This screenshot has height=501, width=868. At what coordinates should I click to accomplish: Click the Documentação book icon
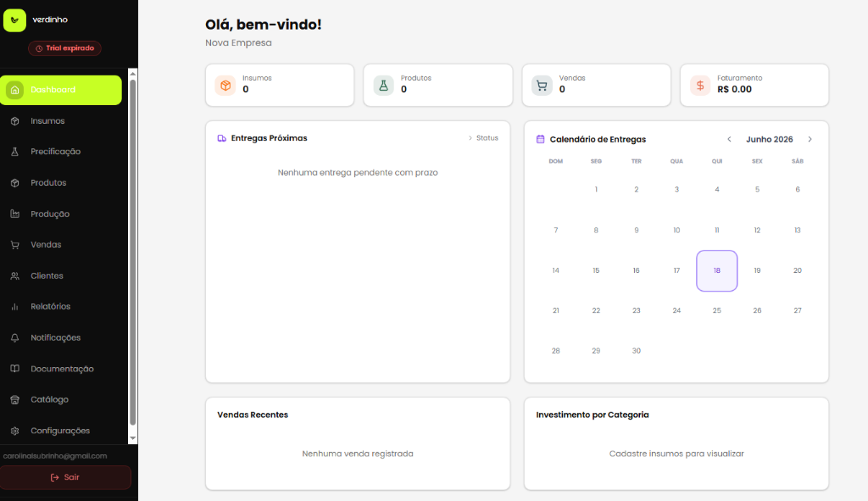pos(15,369)
